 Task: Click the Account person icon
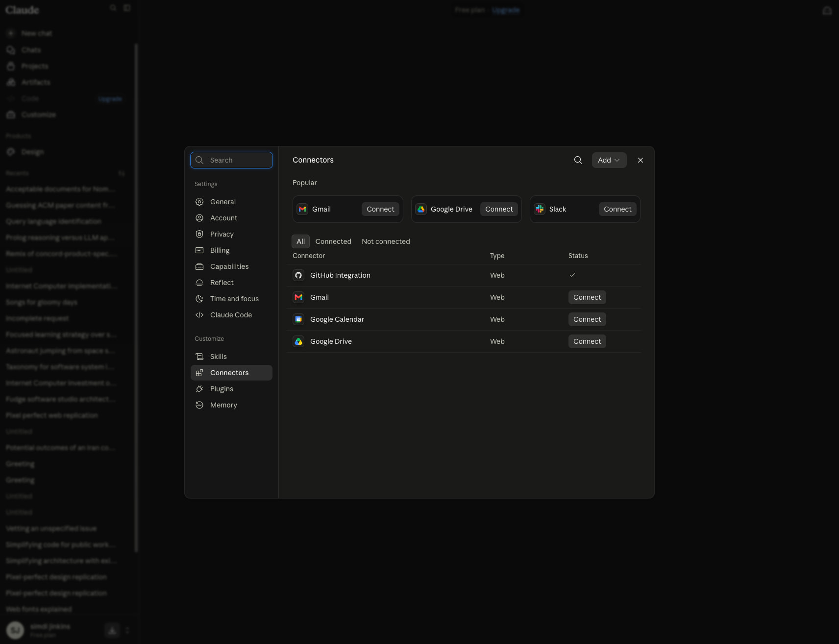click(x=199, y=218)
